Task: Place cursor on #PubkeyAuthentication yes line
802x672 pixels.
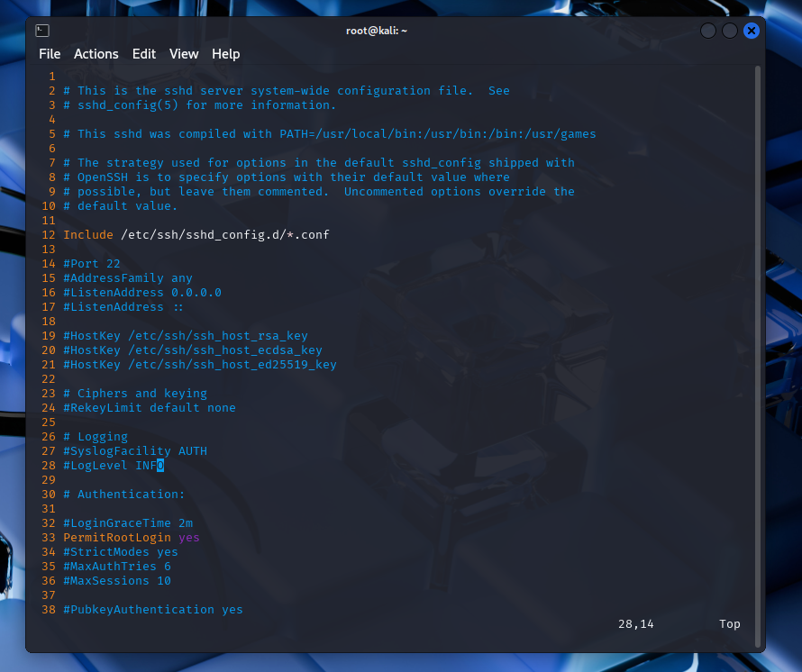Action: point(152,610)
